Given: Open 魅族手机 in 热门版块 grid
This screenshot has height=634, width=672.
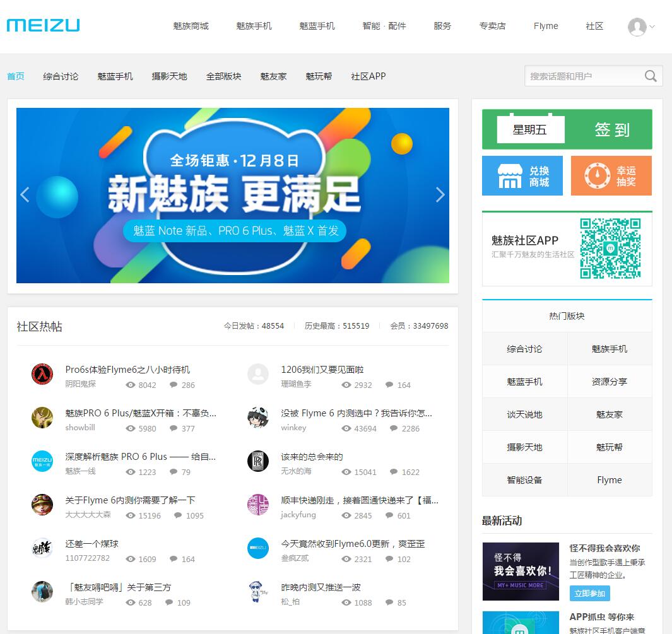Looking at the screenshot, I should pyautogui.click(x=610, y=349).
